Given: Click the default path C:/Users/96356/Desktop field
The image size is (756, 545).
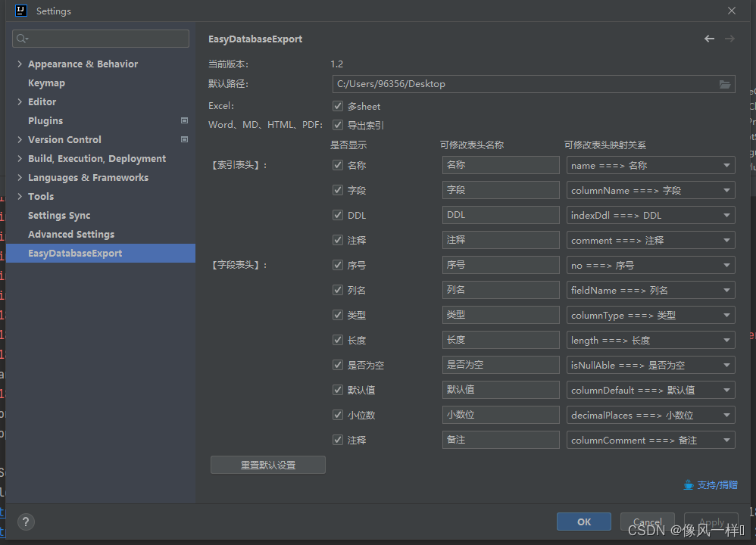Looking at the screenshot, I should pos(534,84).
